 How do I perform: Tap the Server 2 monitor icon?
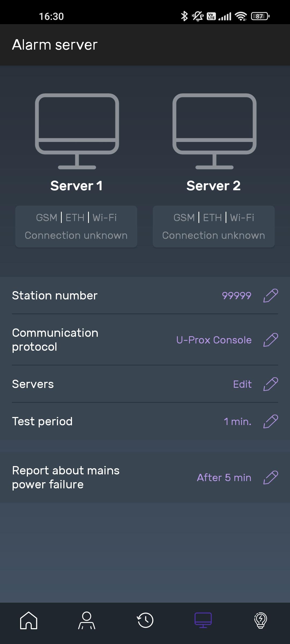point(214,131)
